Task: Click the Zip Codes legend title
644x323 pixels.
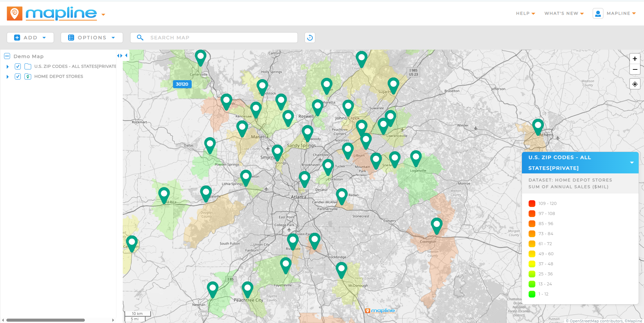Action: click(559, 163)
